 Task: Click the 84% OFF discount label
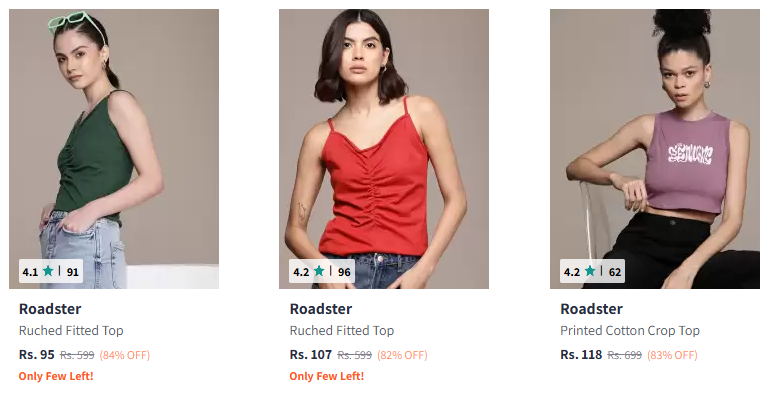124,355
